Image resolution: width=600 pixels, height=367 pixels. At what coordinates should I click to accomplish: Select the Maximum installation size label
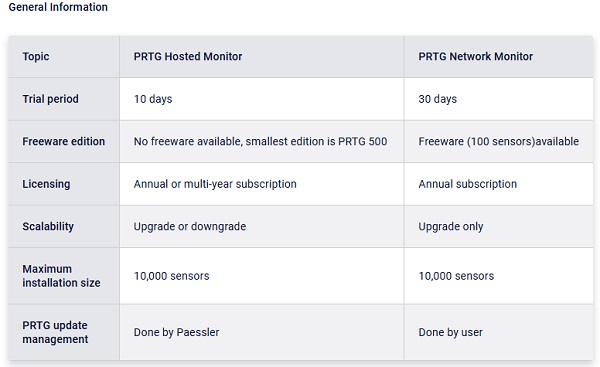coord(61,276)
